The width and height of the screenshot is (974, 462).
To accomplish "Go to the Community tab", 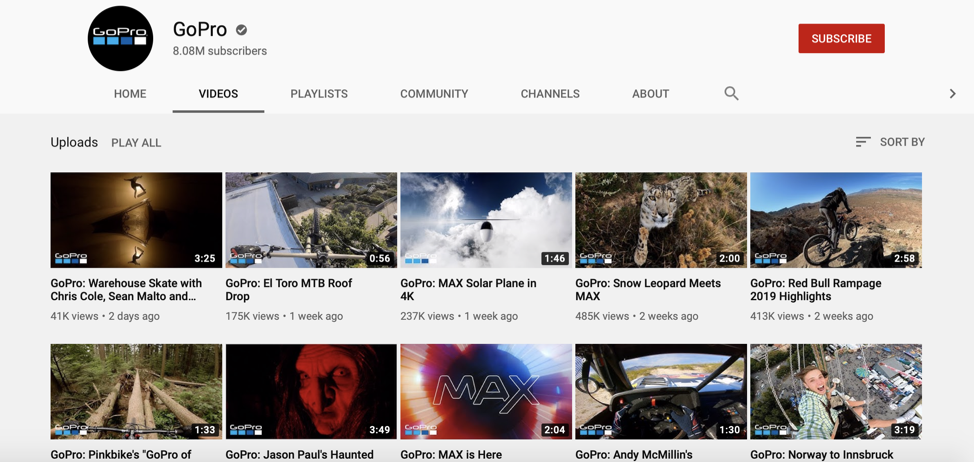I will coord(434,94).
